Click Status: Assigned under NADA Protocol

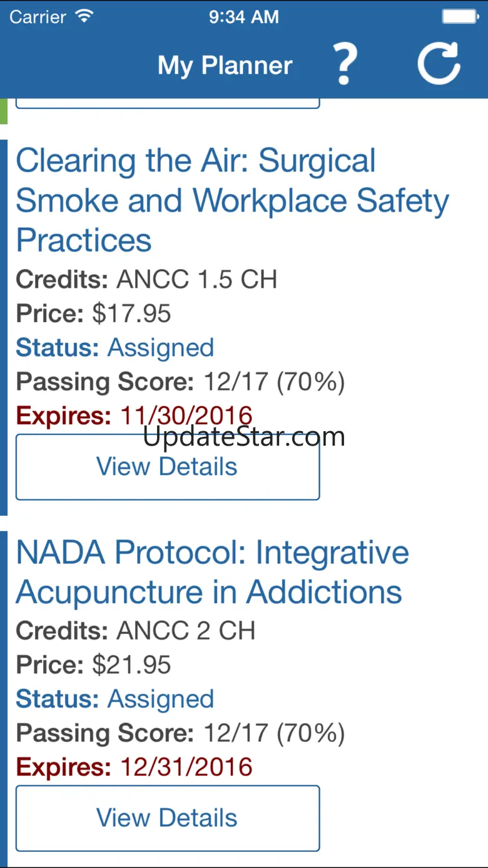(115, 699)
